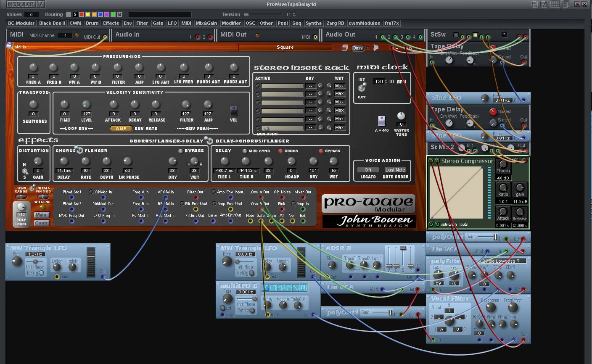
Task: Toggle Chorus/Flanger Bypass LED
Action: (180, 151)
